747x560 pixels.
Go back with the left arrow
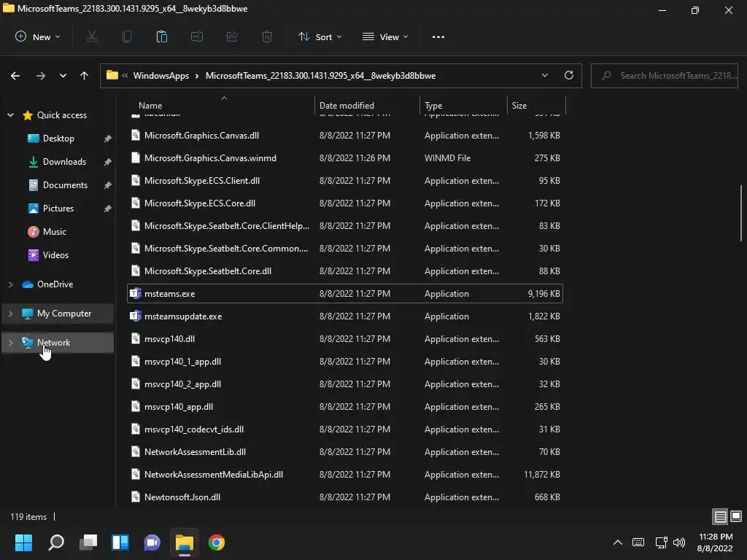(15, 76)
